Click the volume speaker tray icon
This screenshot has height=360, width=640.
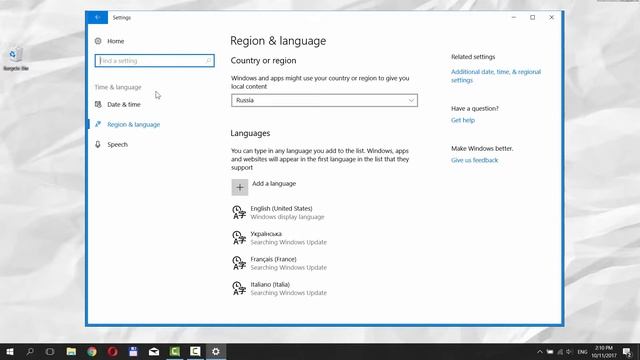pos(569,352)
